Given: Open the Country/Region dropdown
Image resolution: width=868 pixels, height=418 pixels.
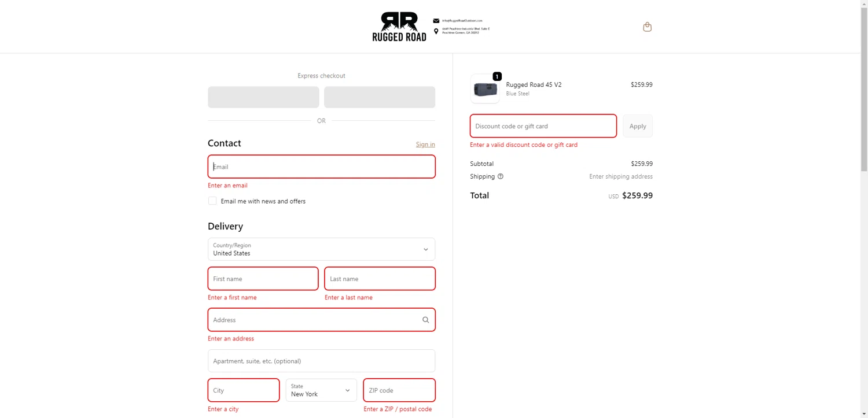Looking at the screenshot, I should click(321, 249).
